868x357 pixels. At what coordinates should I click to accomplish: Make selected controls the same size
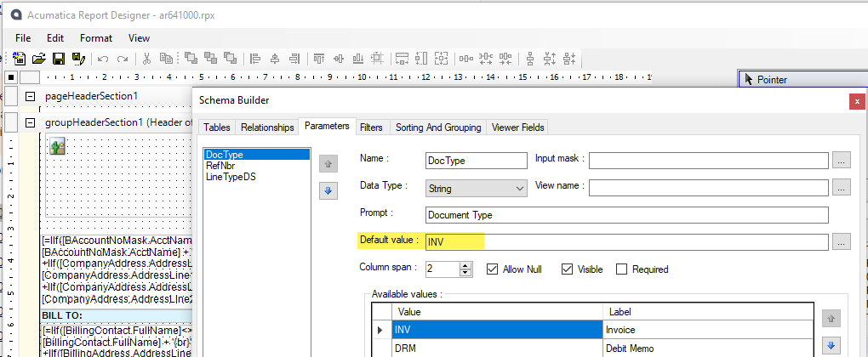(x=441, y=58)
